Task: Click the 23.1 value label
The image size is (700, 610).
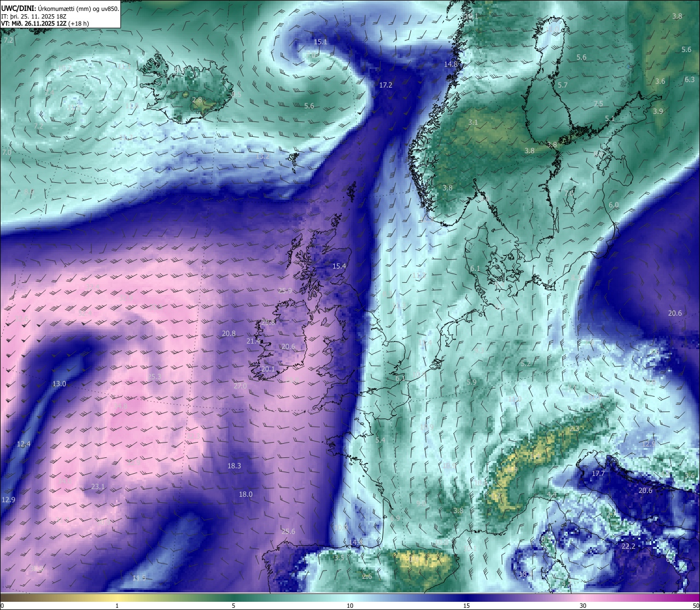Action: coord(98,486)
